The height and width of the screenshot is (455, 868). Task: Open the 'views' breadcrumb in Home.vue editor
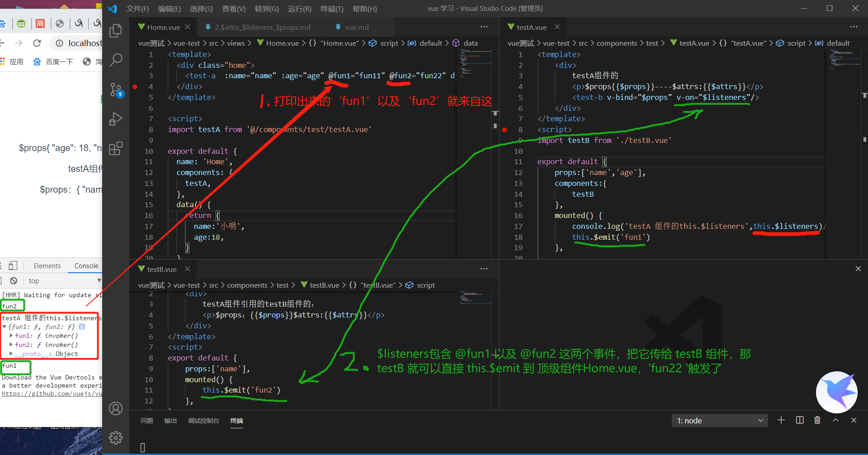click(236, 43)
